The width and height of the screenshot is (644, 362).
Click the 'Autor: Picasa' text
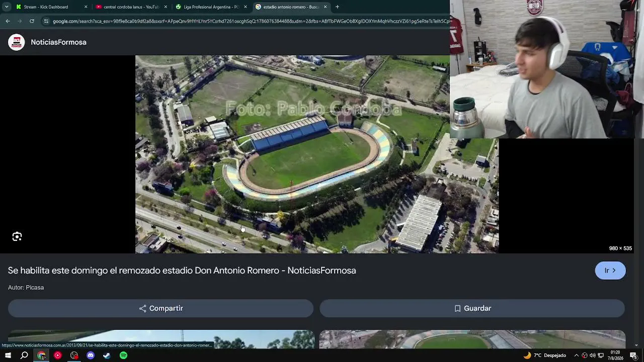coord(26,288)
